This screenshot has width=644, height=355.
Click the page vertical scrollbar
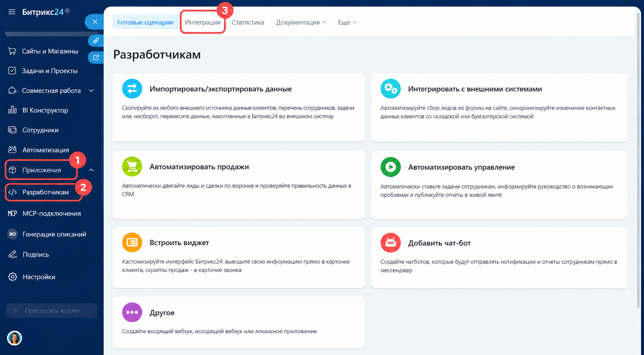tap(638, 160)
